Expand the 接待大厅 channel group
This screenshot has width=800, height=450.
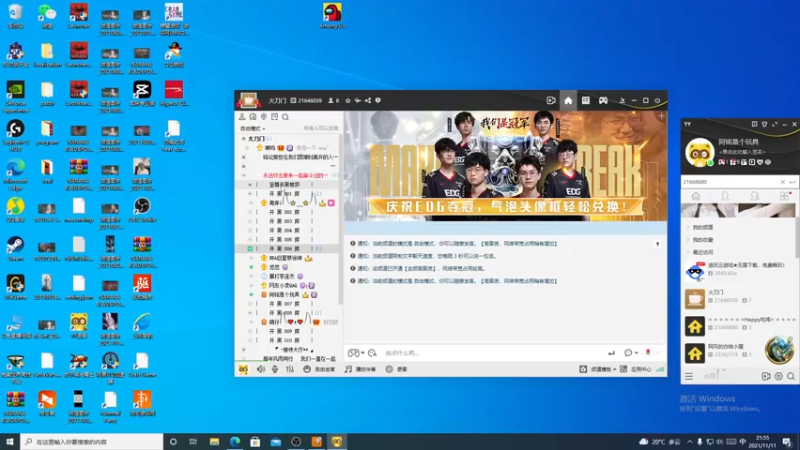(243, 349)
